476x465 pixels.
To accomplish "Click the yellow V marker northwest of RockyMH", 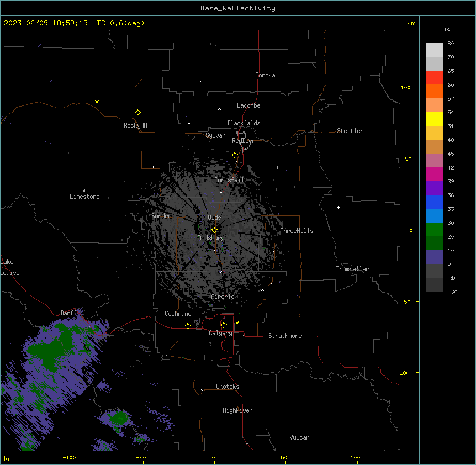I will tap(97, 102).
